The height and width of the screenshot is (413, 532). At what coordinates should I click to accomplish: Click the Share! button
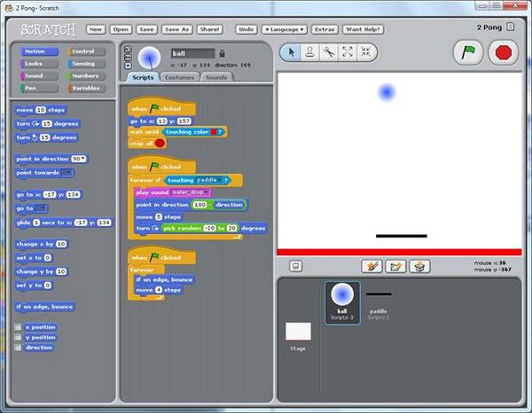coord(209,29)
